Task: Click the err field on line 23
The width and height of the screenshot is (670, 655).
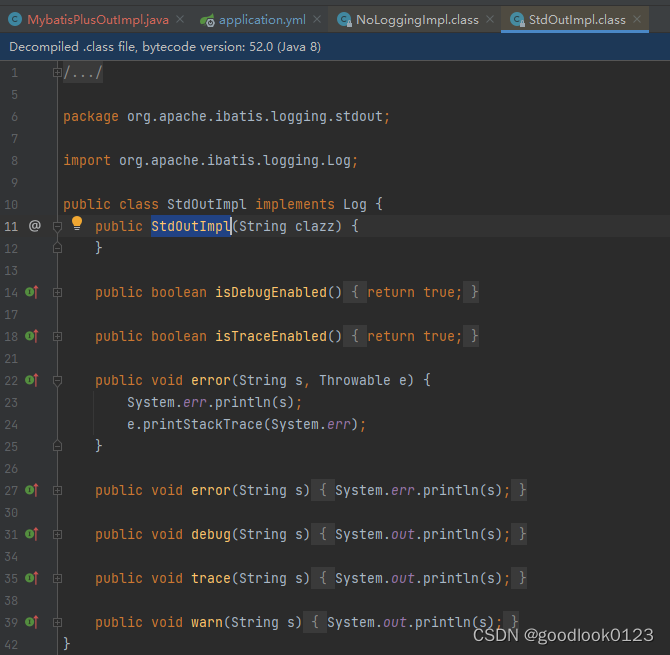Action: click(195, 402)
